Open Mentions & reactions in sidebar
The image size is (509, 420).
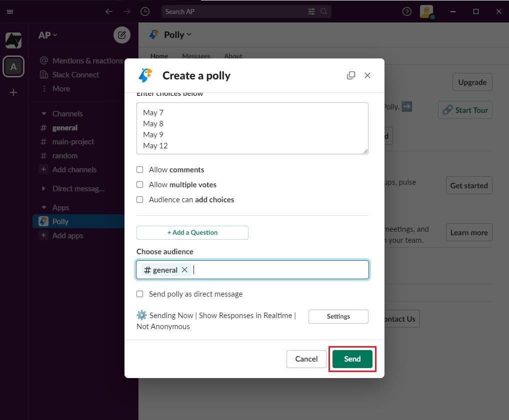coord(87,61)
